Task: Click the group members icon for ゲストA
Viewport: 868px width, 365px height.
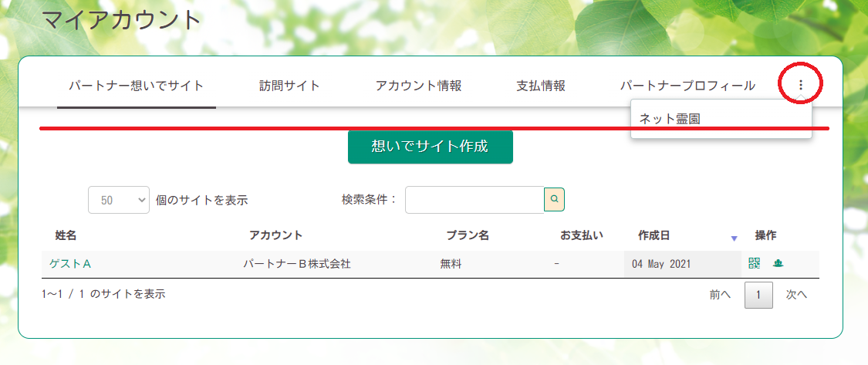Action: coord(778,263)
